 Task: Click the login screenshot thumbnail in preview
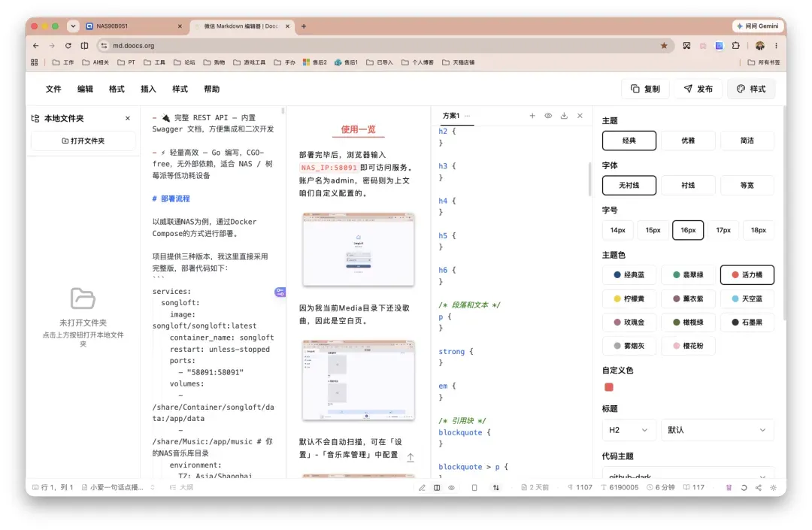pyautogui.click(x=359, y=250)
